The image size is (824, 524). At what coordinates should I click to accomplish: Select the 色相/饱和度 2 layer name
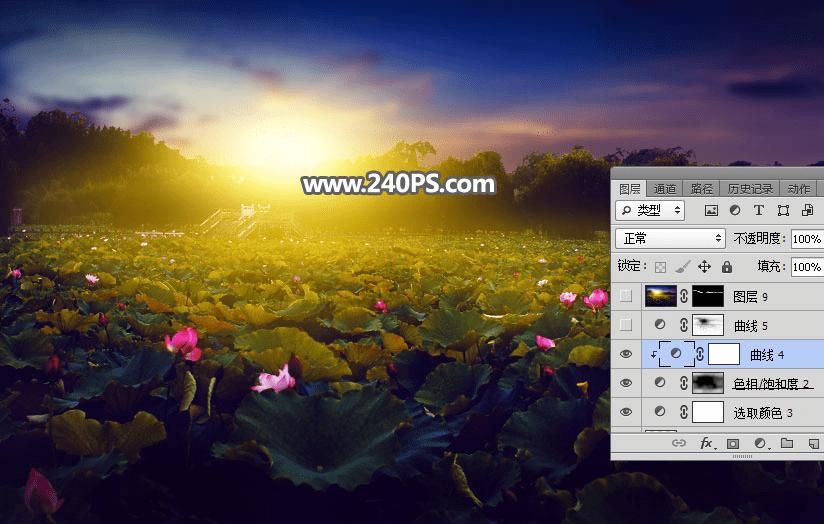(x=771, y=384)
